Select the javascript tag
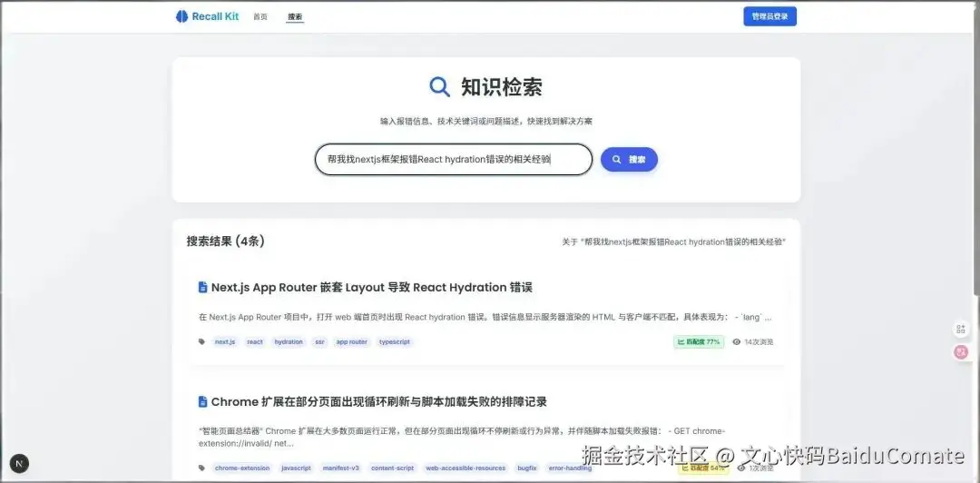Viewport: 980px width, 483px height. pos(296,468)
